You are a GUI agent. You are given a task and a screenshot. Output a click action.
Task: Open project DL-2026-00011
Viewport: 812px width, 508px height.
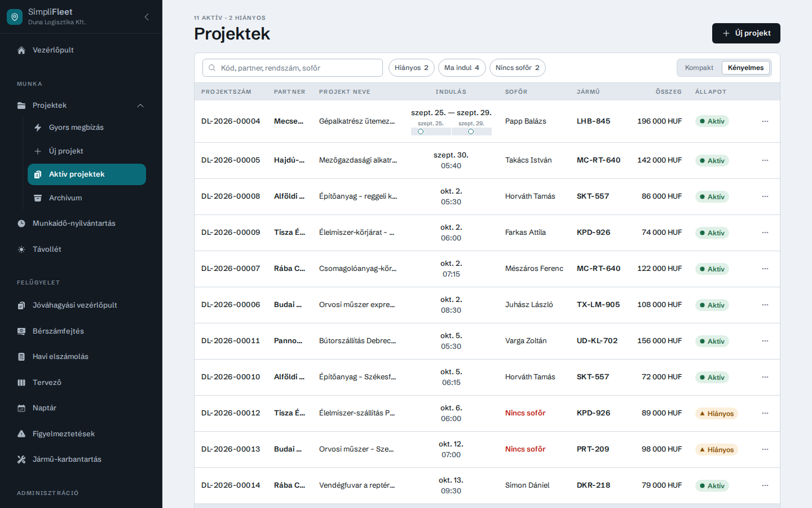coord(231,341)
